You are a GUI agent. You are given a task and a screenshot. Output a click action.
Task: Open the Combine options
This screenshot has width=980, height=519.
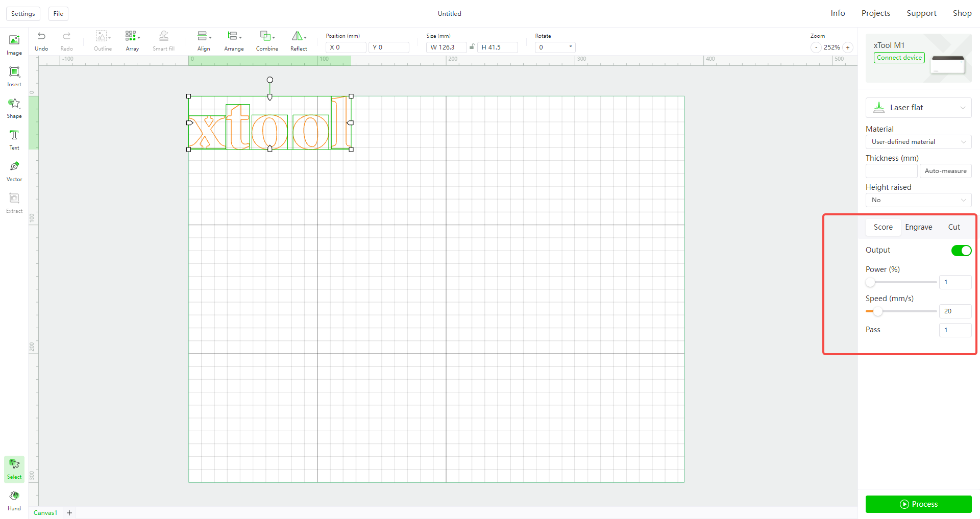tap(267, 41)
